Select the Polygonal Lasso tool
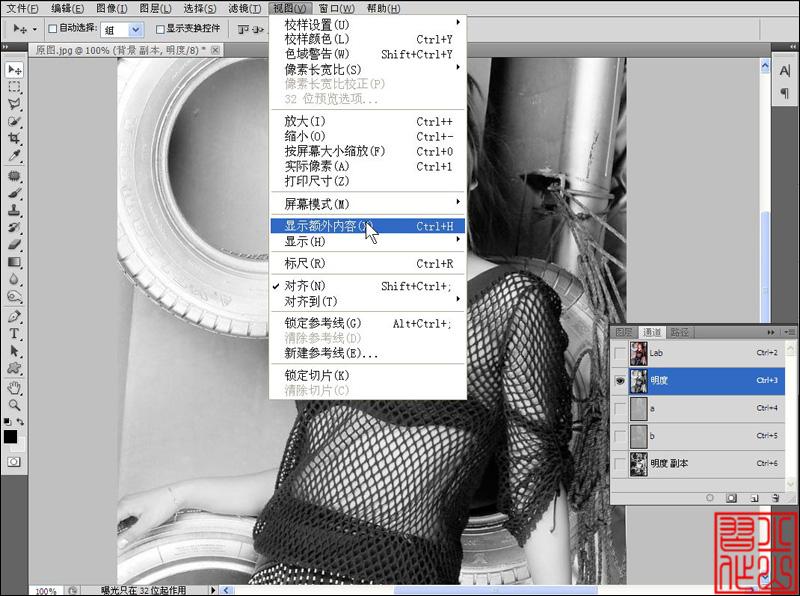 click(x=14, y=104)
